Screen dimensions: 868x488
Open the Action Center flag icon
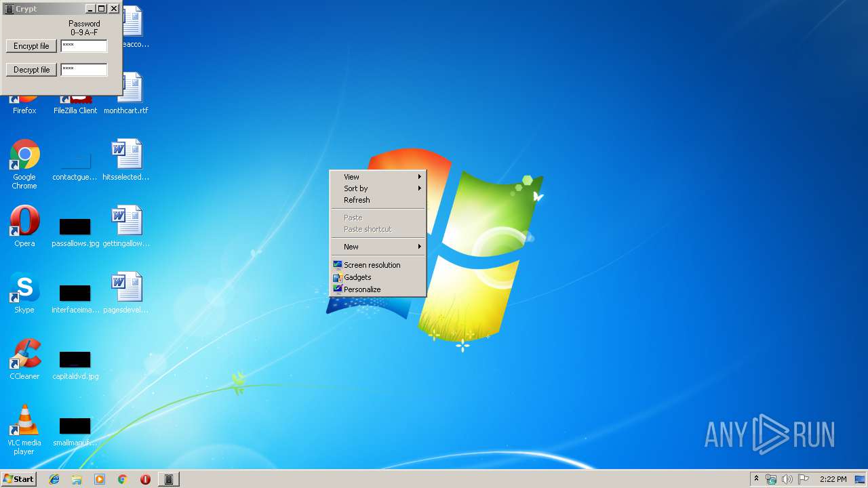(x=803, y=479)
